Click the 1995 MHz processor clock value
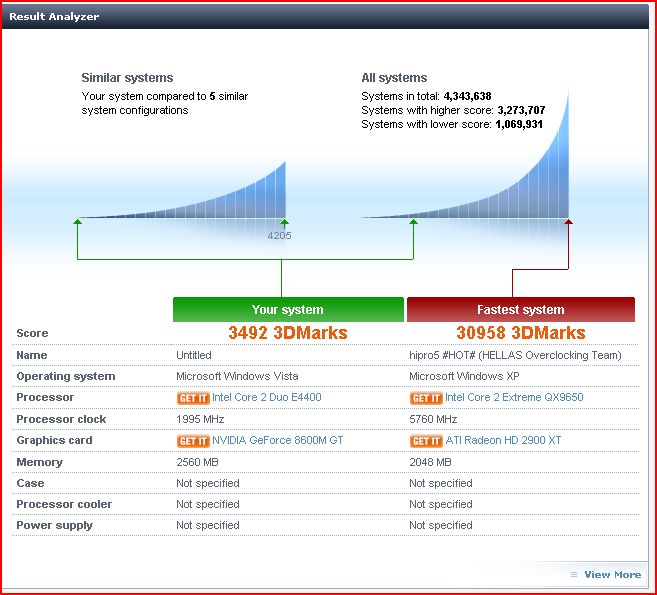Viewport: 657px width, 595px height. coord(200,419)
